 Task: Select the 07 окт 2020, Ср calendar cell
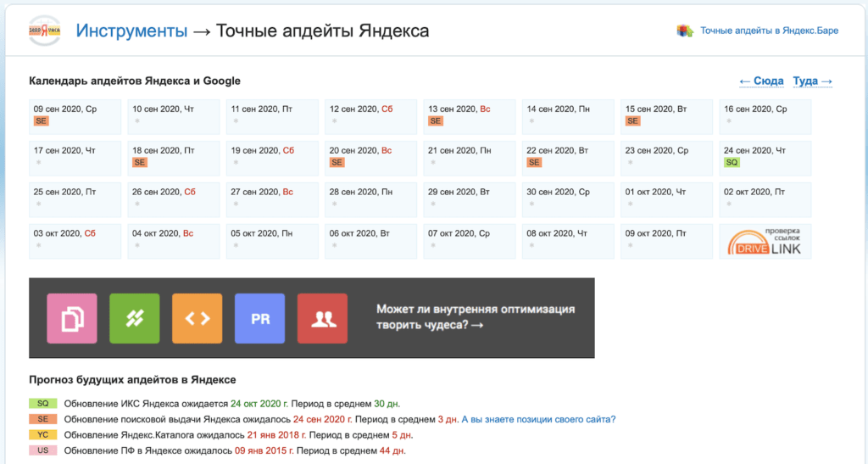click(470, 242)
